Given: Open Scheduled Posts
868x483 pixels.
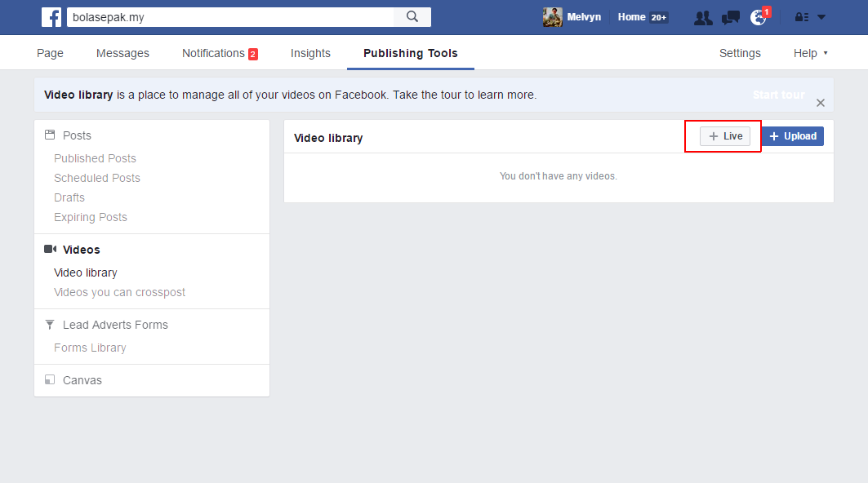Looking at the screenshot, I should point(97,178).
